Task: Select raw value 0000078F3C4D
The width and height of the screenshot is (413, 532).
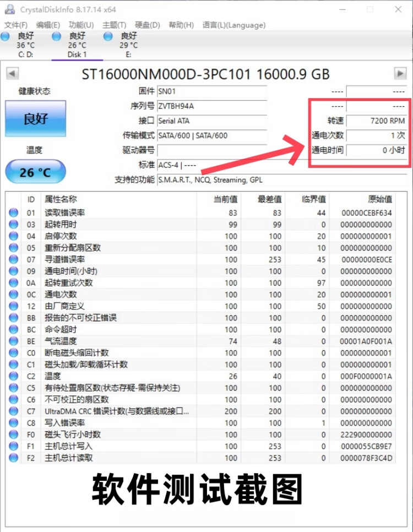Action: click(366, 458)
